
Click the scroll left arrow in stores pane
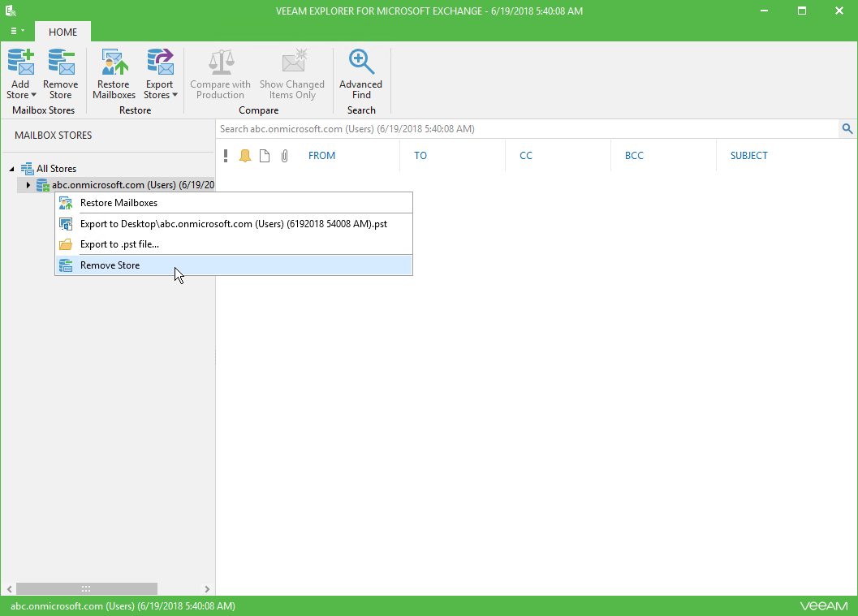click(x=9, y=589)
